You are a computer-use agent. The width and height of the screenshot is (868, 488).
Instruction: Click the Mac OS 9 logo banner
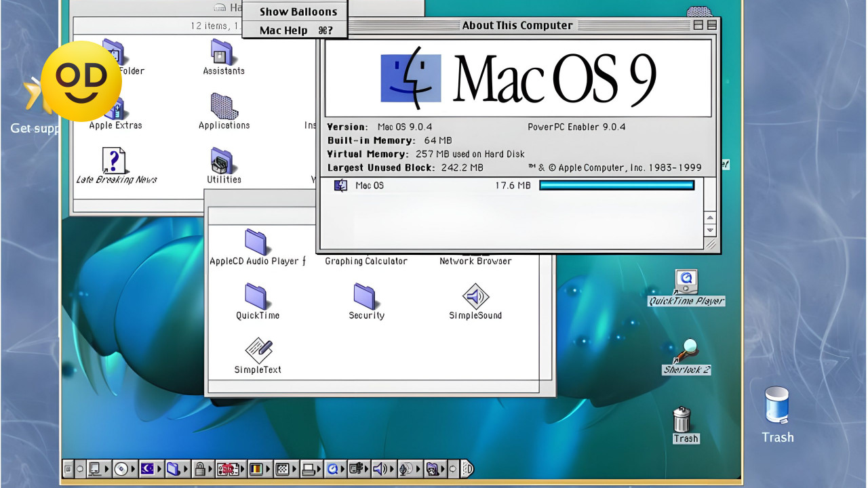pyautogui.click(x=518, y=78)
